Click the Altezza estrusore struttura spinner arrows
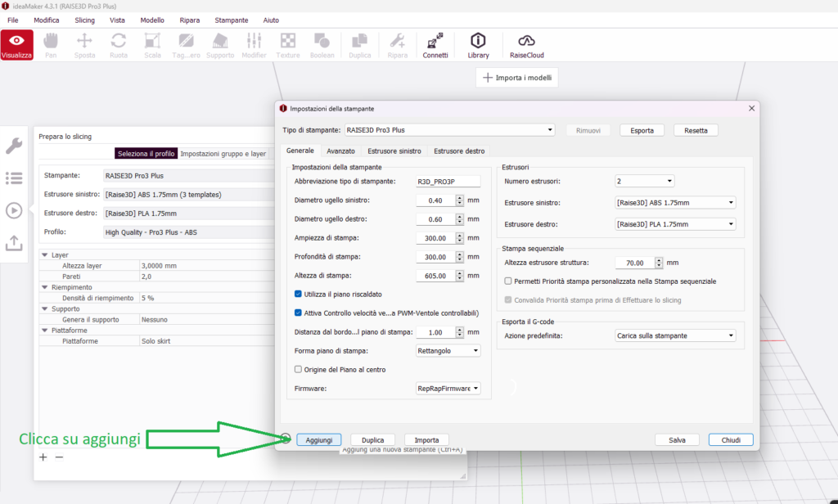Viewport: 838px width, 504px height. (659, 263)
